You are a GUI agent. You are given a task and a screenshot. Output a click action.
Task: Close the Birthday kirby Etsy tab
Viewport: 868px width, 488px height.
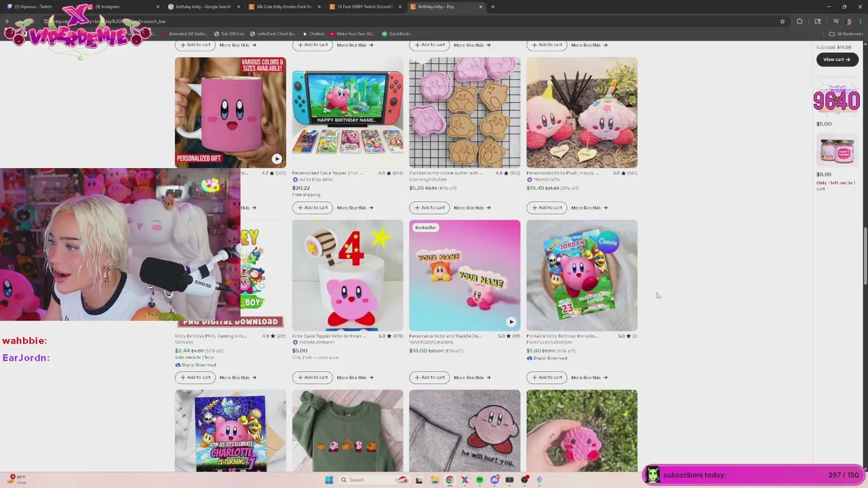click(x=481, y=7)
